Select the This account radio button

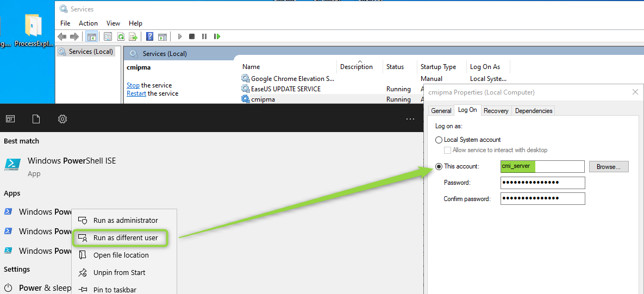pyautogui.click(x=439, y=166)
